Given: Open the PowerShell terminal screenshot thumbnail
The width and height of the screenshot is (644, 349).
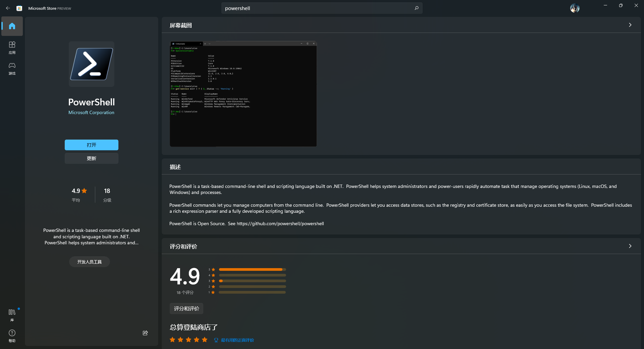Looking at the screenshot, I should [243, 94].
